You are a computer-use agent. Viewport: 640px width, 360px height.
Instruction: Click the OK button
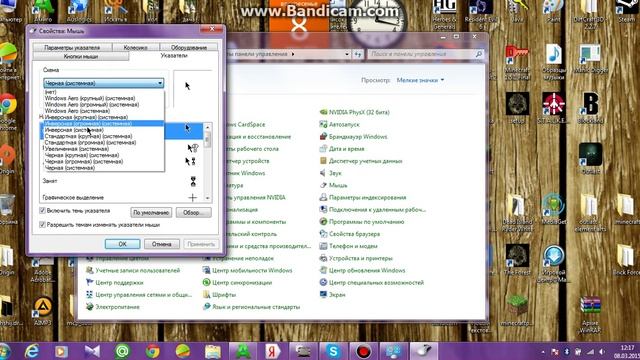pos(122,244)
